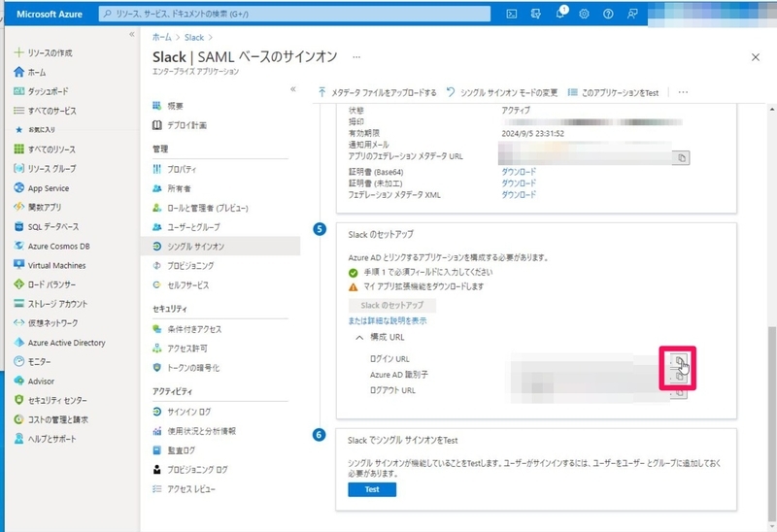Image resolution: width=777 pixels, height=532 pixels.
Task: Select 条件付きアクセス in resource menu
Action: 187,329
